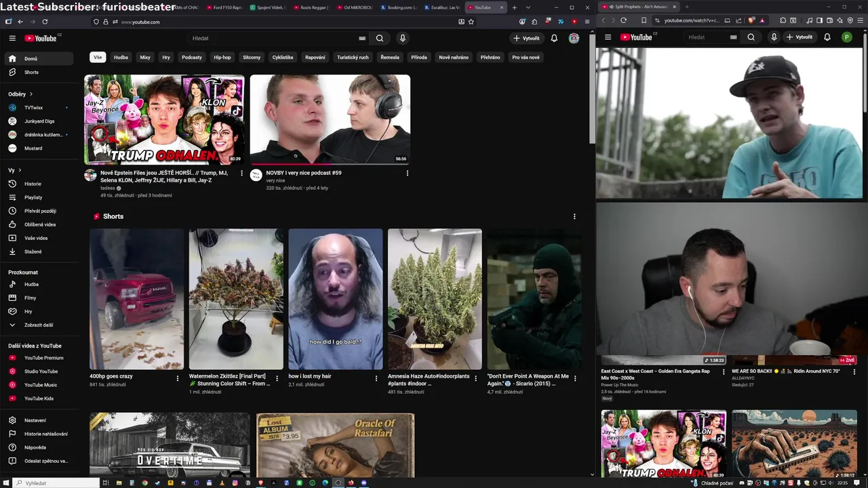Image resolution: width=868 pixels, height=488 pixels.
Task: Click reload button in the left browser toolbar
Action: click(x=45, y=22)
